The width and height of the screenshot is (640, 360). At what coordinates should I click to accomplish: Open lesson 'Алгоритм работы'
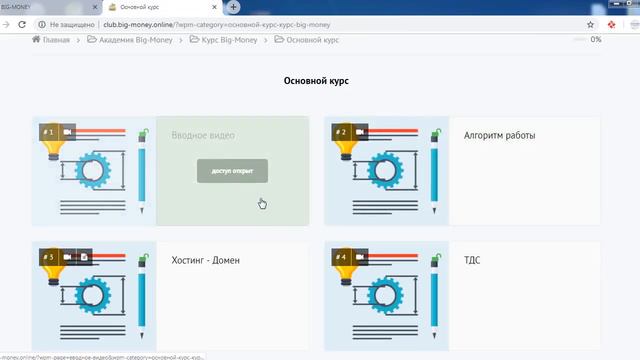[x=500, y=135]
